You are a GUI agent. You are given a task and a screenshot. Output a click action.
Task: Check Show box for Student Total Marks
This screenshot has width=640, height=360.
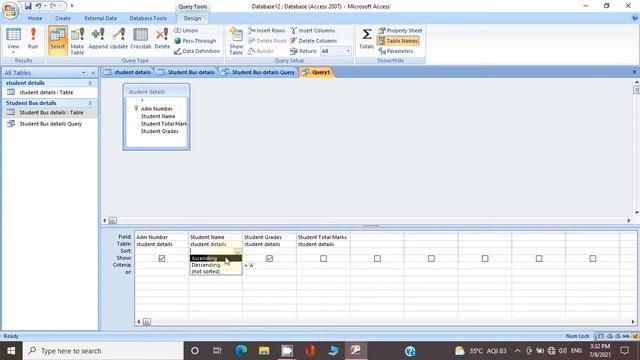pyautogui.click(x=323, y=258)
